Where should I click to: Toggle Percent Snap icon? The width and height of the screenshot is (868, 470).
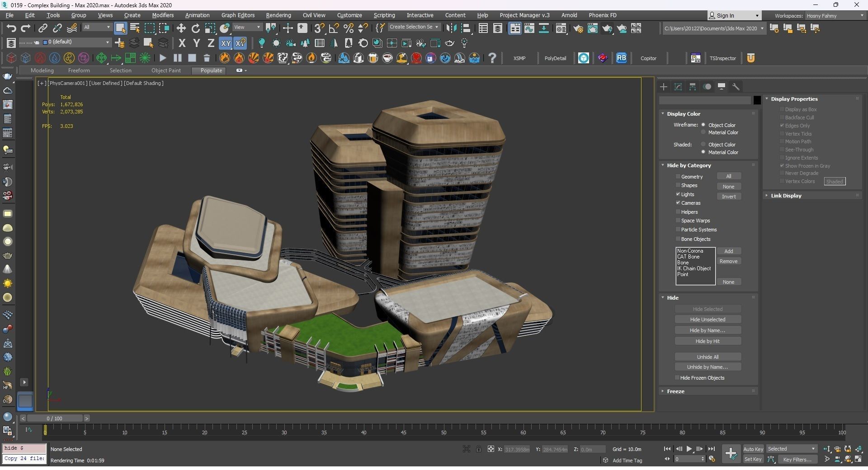pyautogui.click(x=349, y=28)
